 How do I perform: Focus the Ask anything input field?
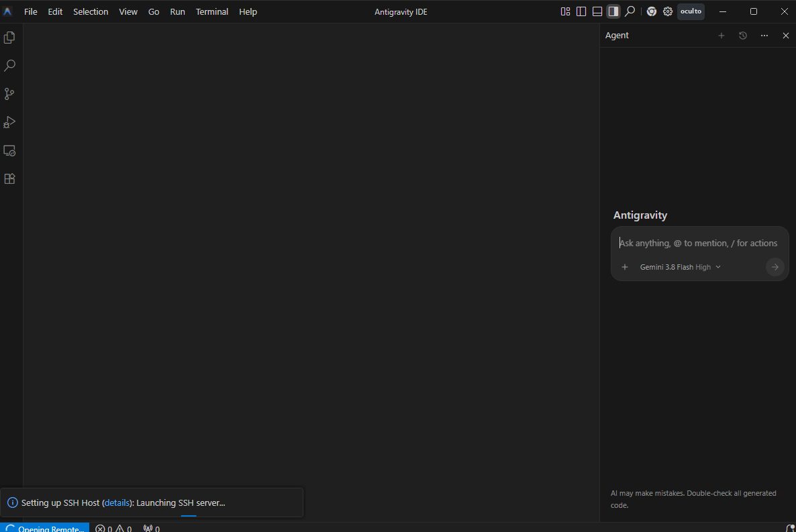pyautogui.click(x=699, y=243)
